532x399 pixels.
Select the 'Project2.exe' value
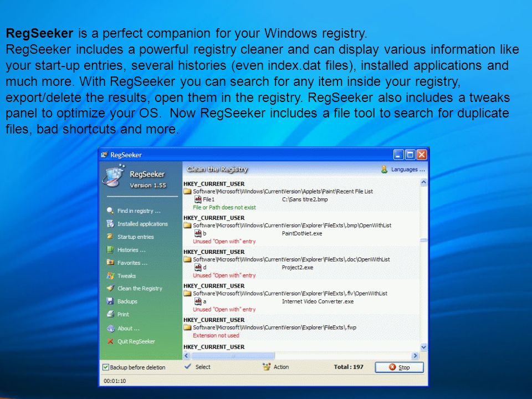tap(298, 267)
